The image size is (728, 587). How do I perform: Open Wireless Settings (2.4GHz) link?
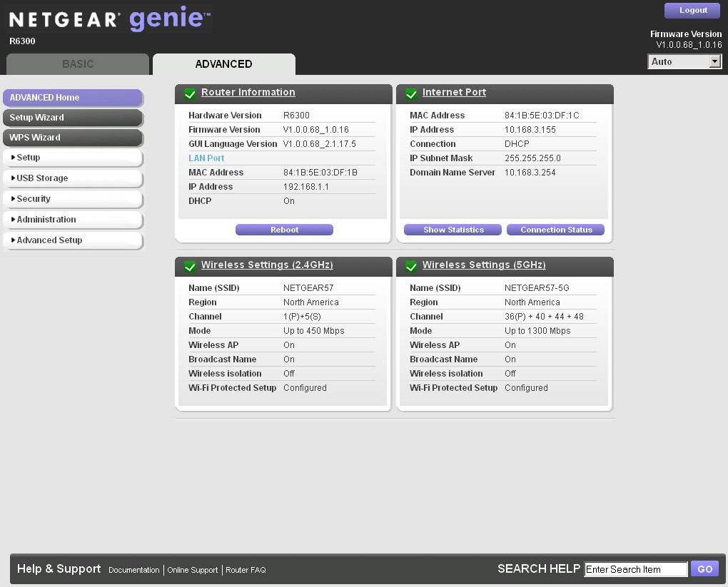[267, 265]
